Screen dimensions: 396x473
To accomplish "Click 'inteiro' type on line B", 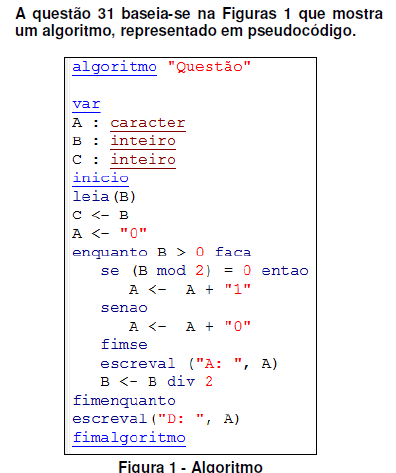I will pyautogui.click(x=143, y=141).
